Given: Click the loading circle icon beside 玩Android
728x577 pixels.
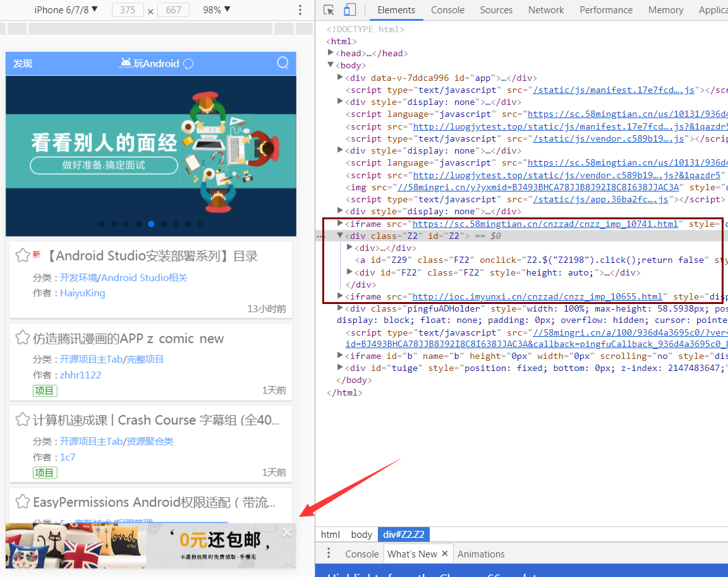Looking at the screenshot, I should pos(188,64).
